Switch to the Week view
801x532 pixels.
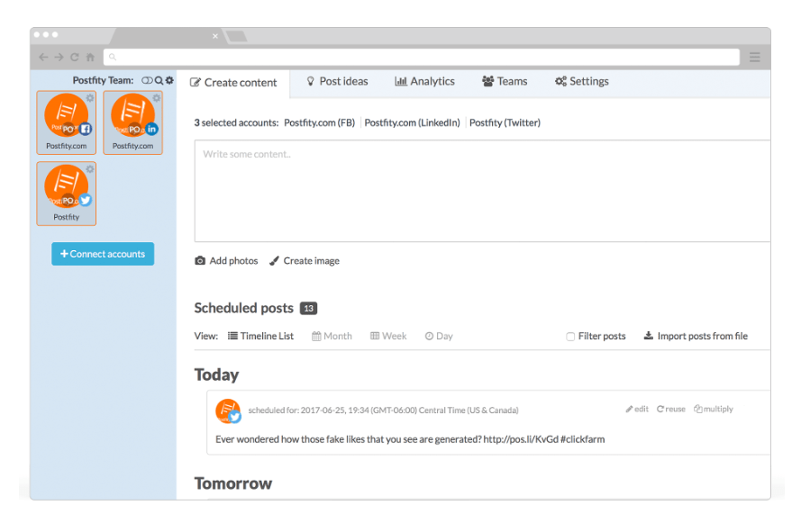388,336
